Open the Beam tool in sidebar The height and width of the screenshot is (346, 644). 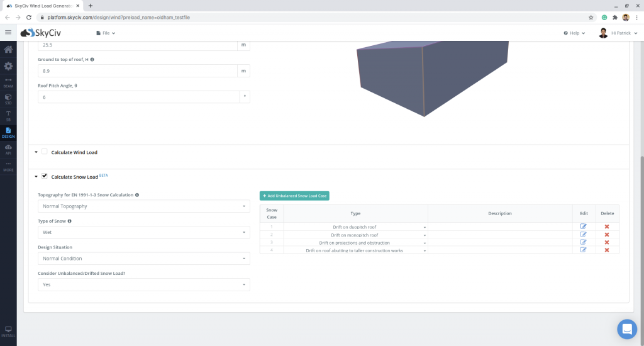(8, 82)
